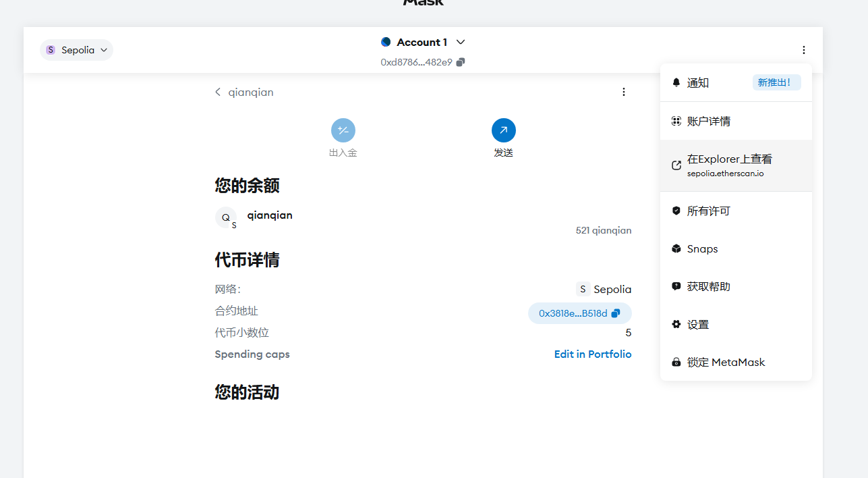
Task: Click the 发送 send arrow button
Action: tap(503, 130)
